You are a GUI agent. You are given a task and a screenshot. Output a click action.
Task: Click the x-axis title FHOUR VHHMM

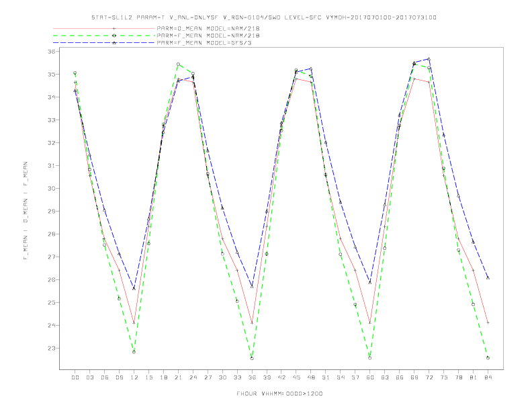point(279,394)
